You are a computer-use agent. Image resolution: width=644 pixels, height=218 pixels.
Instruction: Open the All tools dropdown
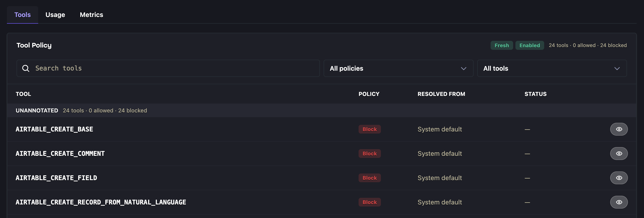pyautogui.click(x=552, y=68)
